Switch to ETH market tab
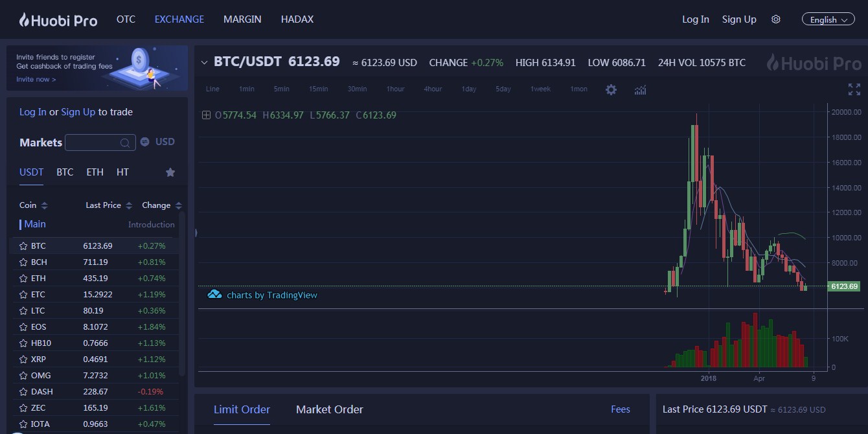Image resolution: width=868 pixels, height=434 pixels. coord(95,172)
